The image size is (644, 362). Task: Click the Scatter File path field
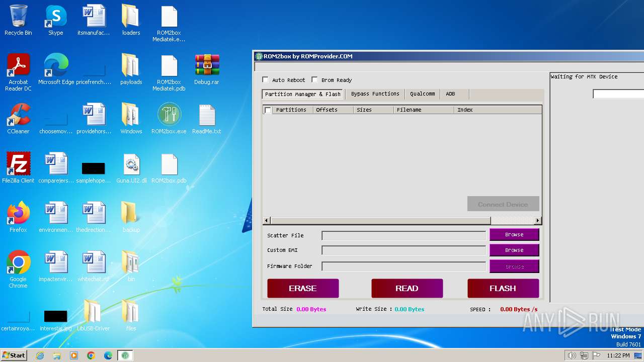[404, 235]
